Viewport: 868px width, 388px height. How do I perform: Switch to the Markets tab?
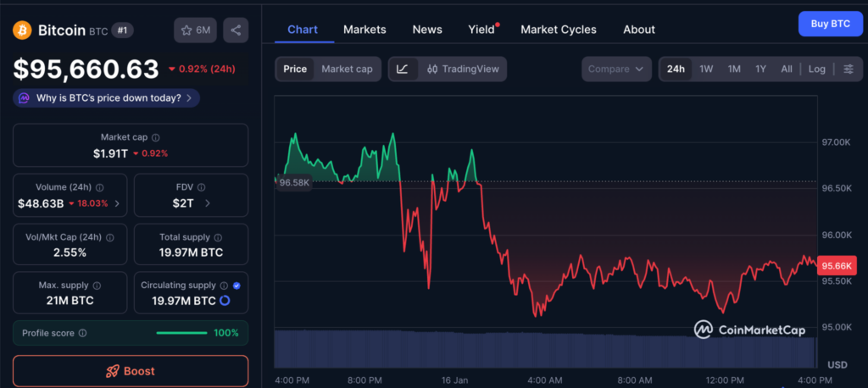click(364, 30)
